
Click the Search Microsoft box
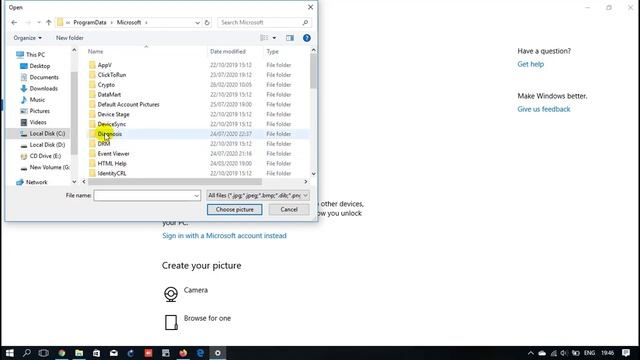[x=260, y=22]
